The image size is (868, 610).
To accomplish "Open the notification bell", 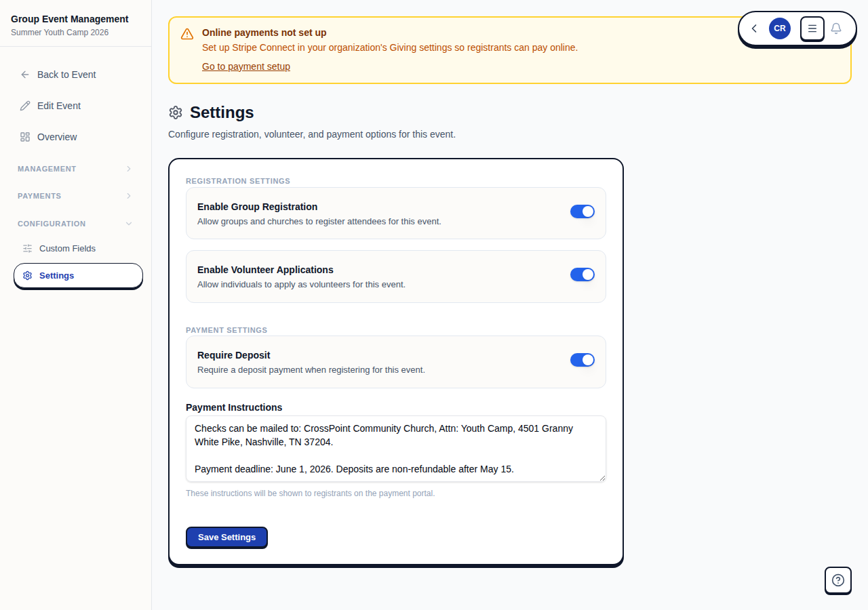I will click(x=836, y=28).
